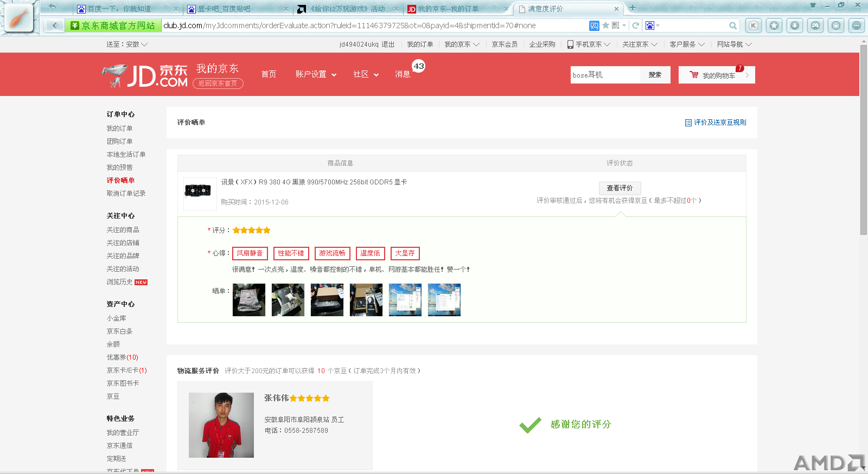The height and width of the screenshot is (474, 868).
Task: Open a new browser tab
Action: 632,8
